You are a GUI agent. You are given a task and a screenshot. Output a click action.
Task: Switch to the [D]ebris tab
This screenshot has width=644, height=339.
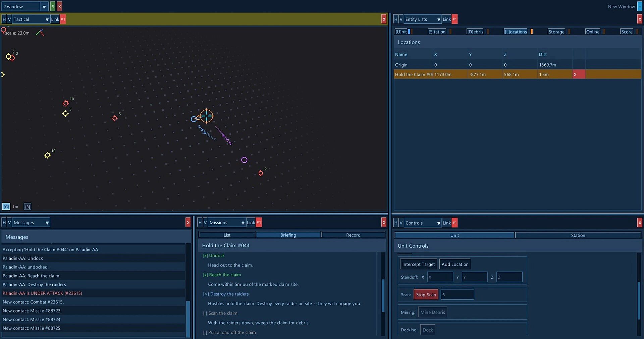point(475,32)
